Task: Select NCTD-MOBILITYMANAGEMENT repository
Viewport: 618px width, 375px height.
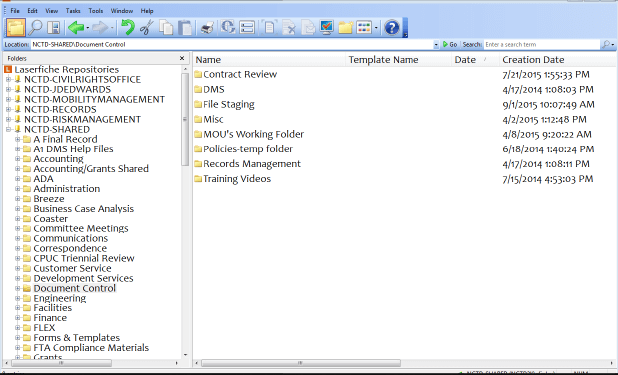Action: pos(94,99)
